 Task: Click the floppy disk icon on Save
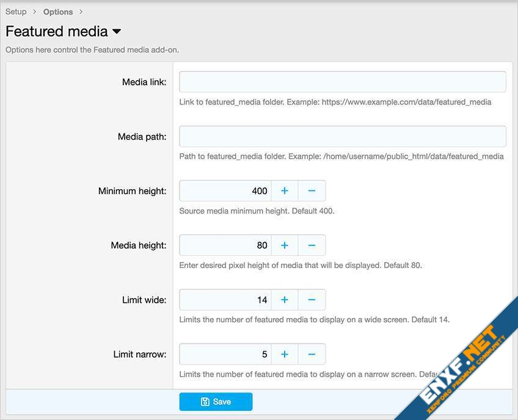(205, 402)
